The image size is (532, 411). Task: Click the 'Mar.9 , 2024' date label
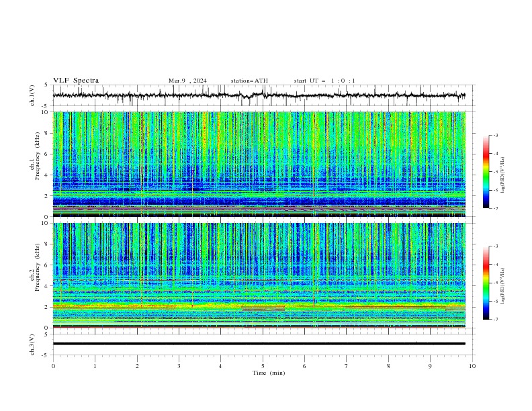tap(187, 81)
